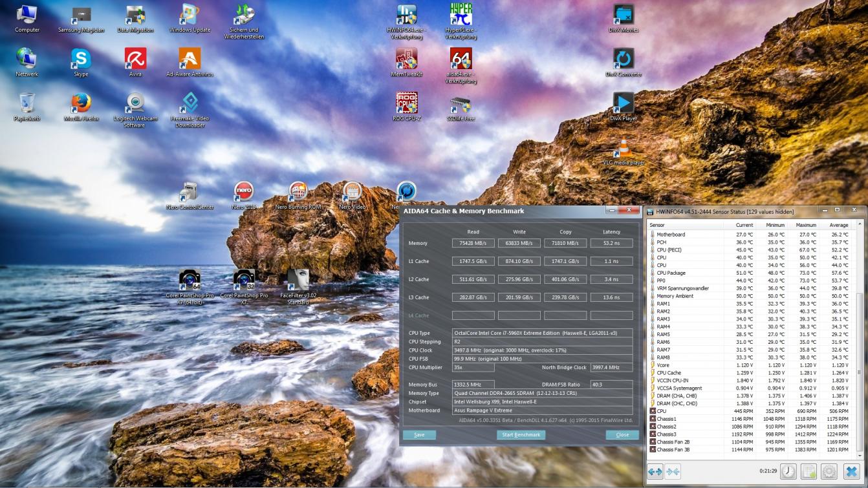This screenshot has height=488, width=868.
Task: Click HWiNFO collapse arrows button
Action: (673, 471)
